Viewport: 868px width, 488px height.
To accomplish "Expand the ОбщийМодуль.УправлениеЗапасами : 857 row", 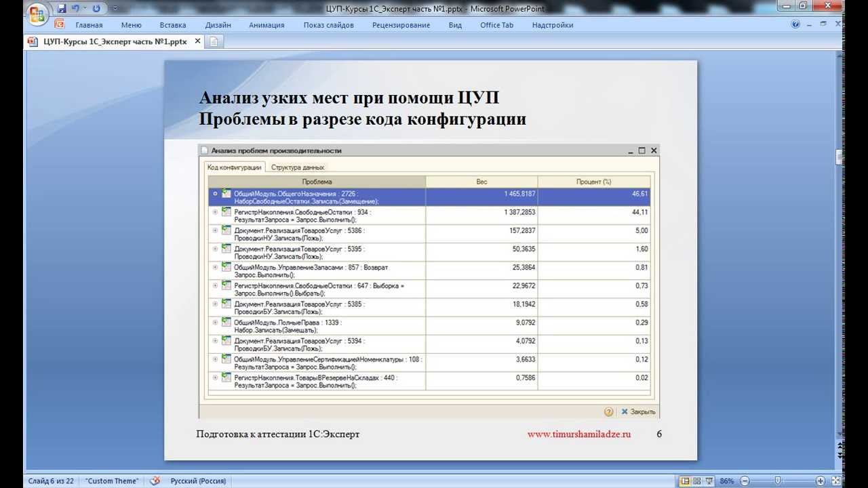I will [216, 266].
